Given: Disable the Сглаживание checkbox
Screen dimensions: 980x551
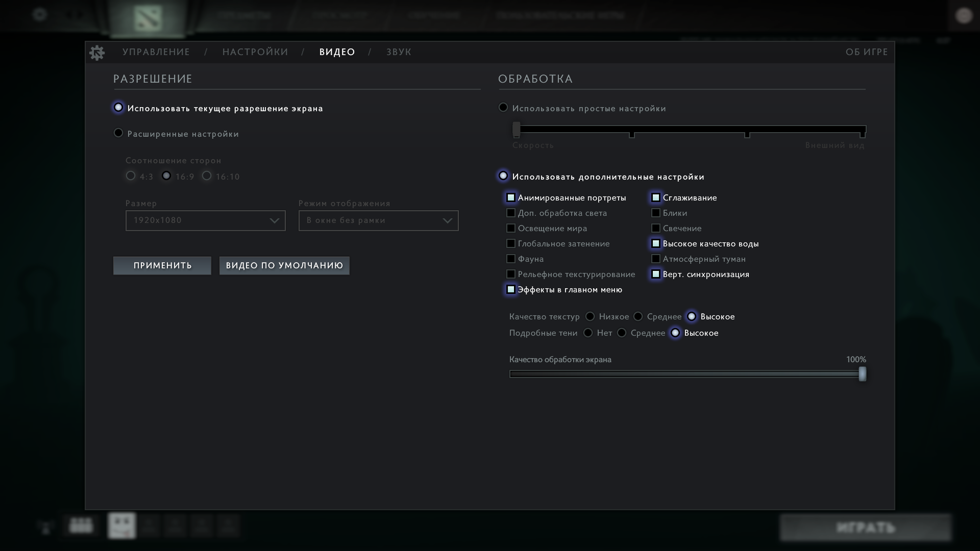Looking at the screenshot, I should point(656,198).
